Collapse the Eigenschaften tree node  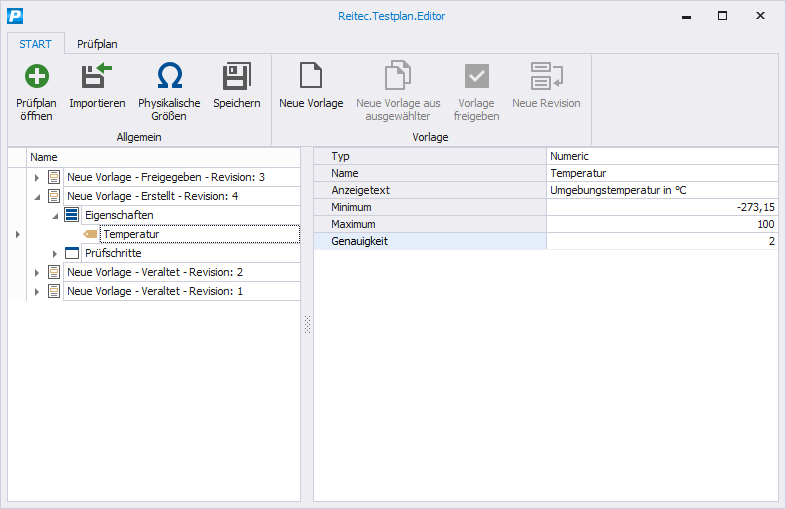(x=55, y=216)
